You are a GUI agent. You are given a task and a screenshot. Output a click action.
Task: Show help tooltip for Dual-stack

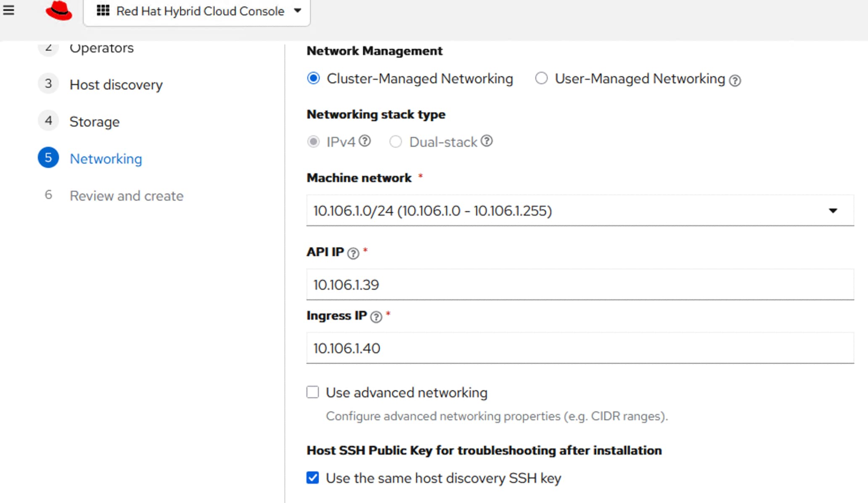point(487,141)
